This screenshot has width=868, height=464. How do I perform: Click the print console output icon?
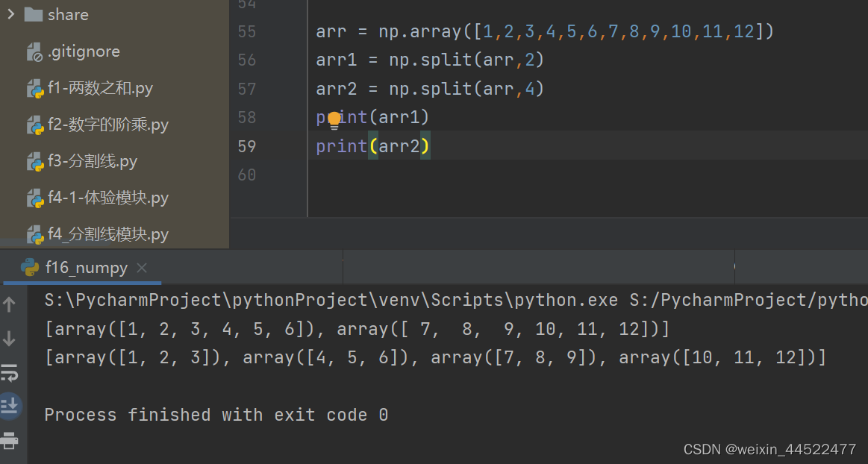pos(10,441)
